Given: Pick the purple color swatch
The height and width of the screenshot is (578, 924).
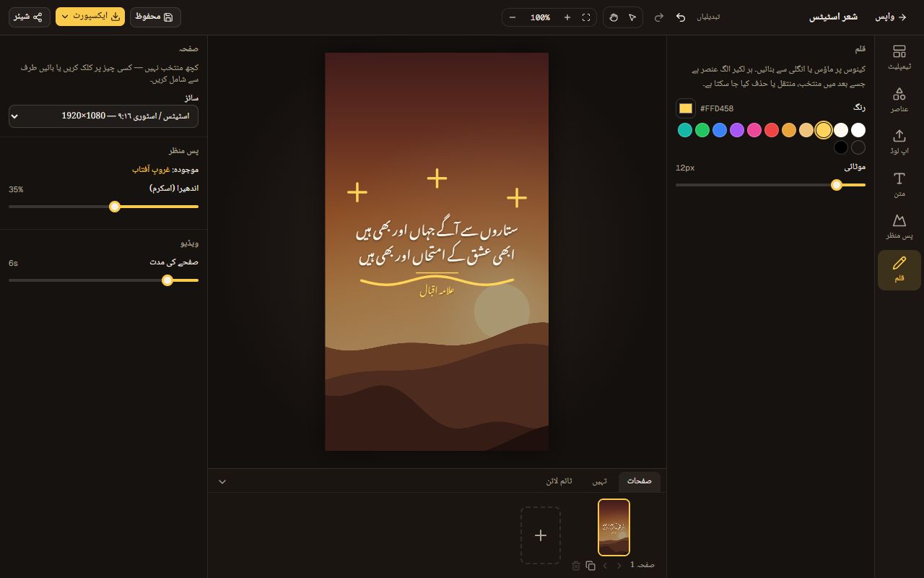Looking at the screenshot, I should 737,130.
